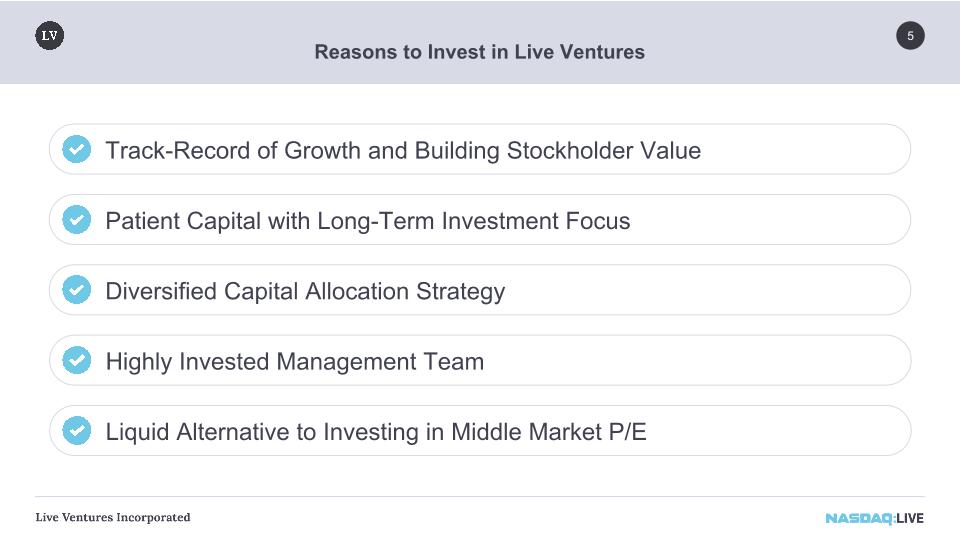
Task: Click the slide title Reasons to Invest
Action: [479, 52]
